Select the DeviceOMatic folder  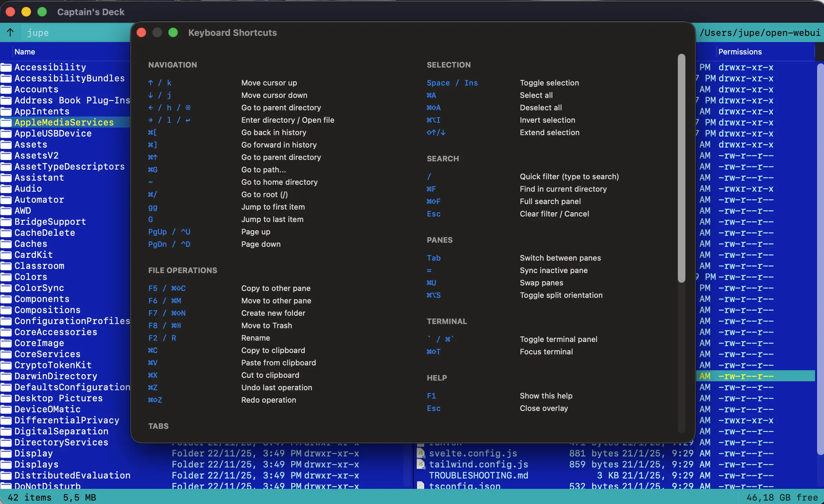pyautogui.click(x=48, y=409)
